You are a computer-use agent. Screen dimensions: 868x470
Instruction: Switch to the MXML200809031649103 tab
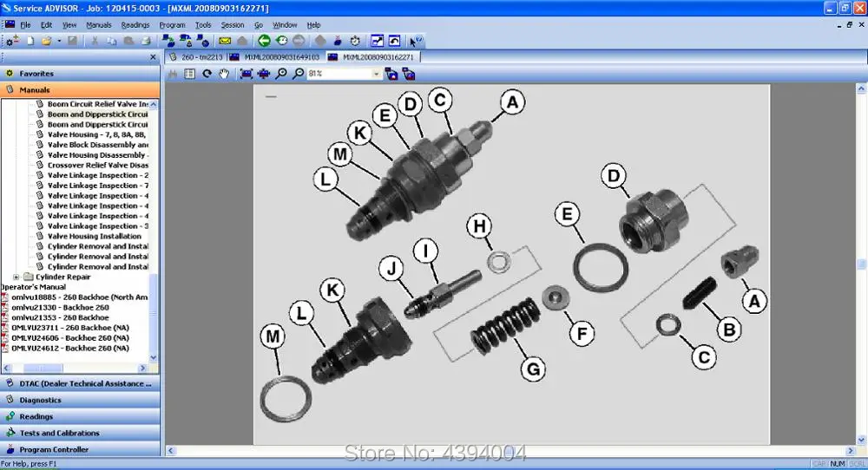tap(274, 57)
